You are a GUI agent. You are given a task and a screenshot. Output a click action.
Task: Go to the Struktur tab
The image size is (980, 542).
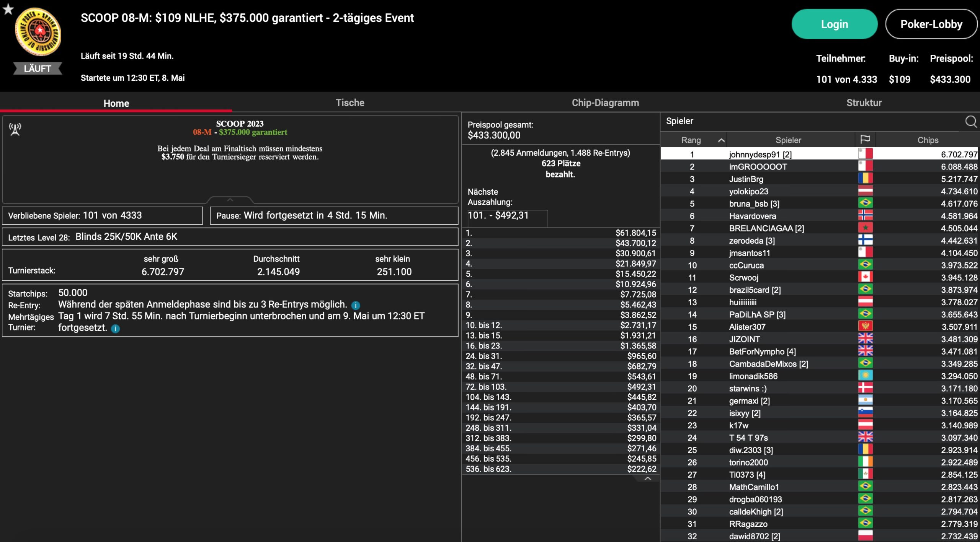[x=864, y=103]
